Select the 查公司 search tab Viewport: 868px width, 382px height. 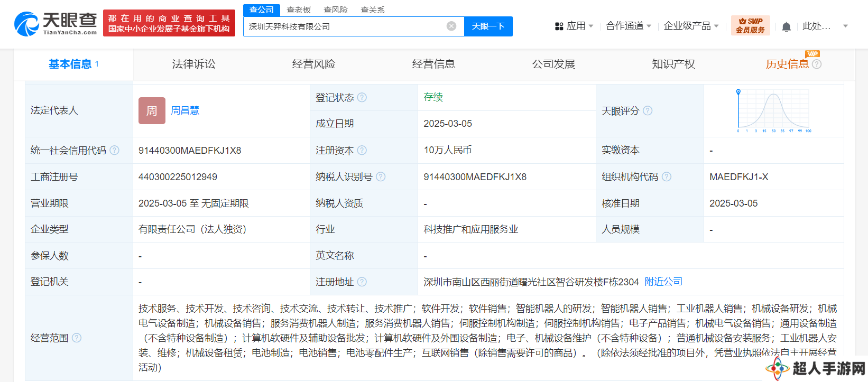click(x=262, y=10)
